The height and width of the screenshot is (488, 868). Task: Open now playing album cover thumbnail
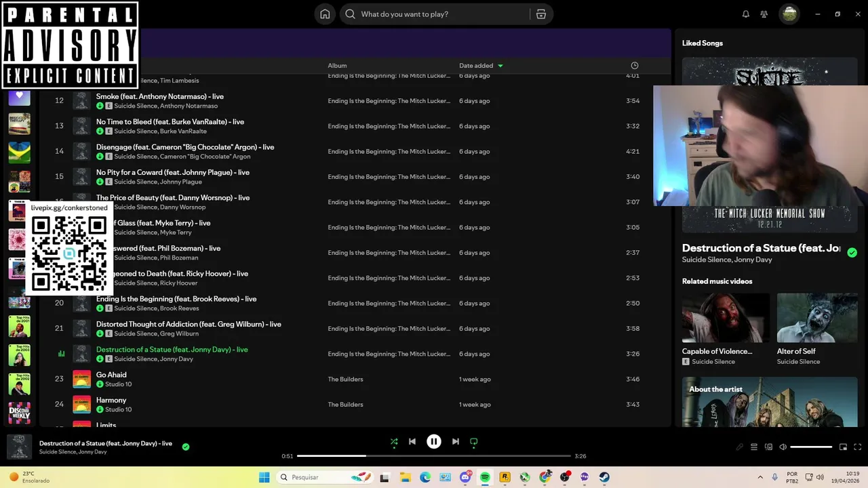pos(19,447)
